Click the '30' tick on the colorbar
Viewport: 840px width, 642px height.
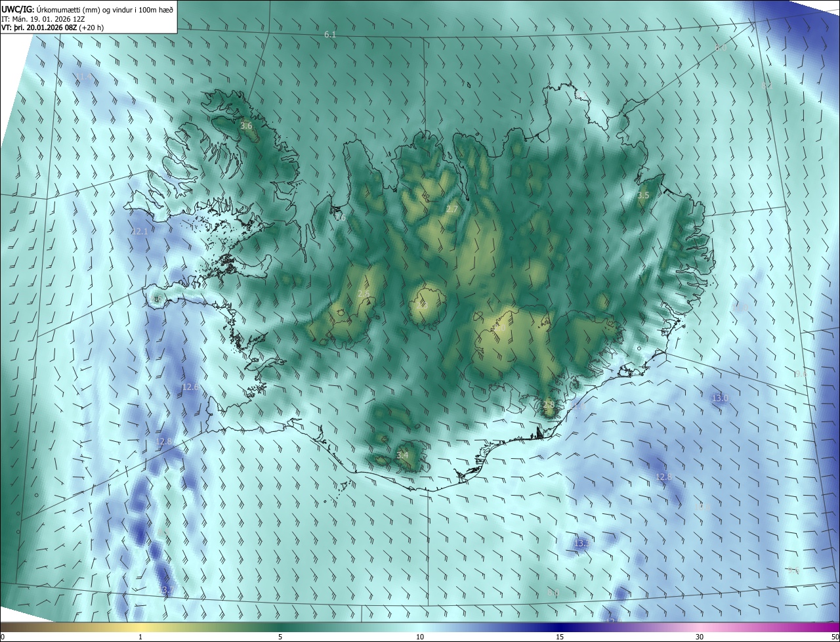700,637
